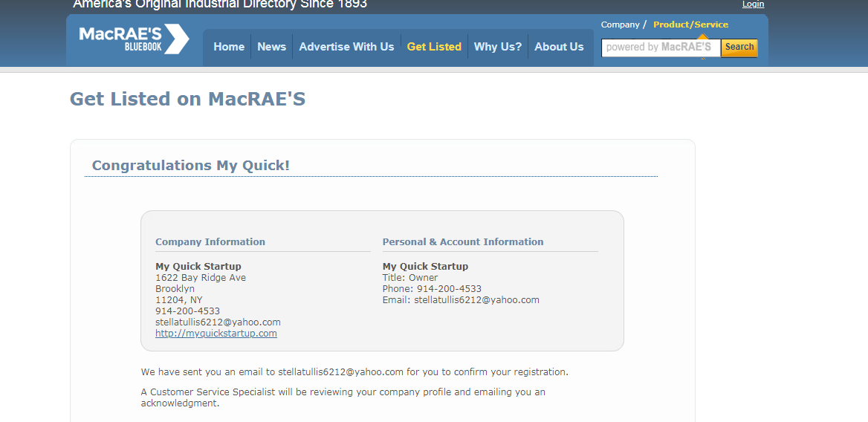
Task: Click the Company Information section title
Action: 210,241
